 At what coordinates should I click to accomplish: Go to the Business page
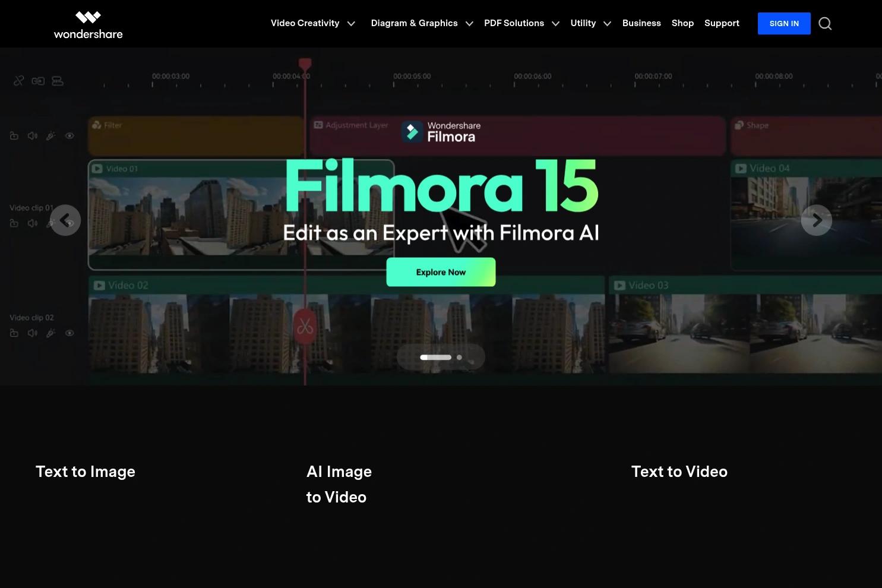pos(641,23)
